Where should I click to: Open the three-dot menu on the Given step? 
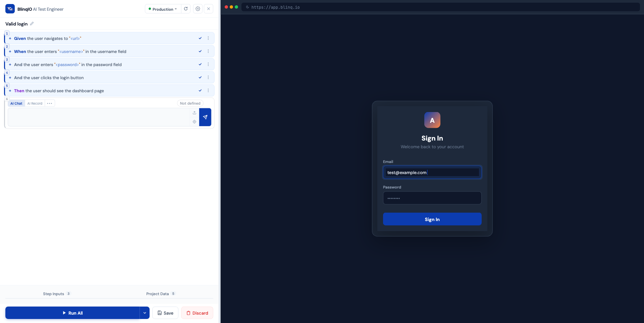tap(208, 38)
